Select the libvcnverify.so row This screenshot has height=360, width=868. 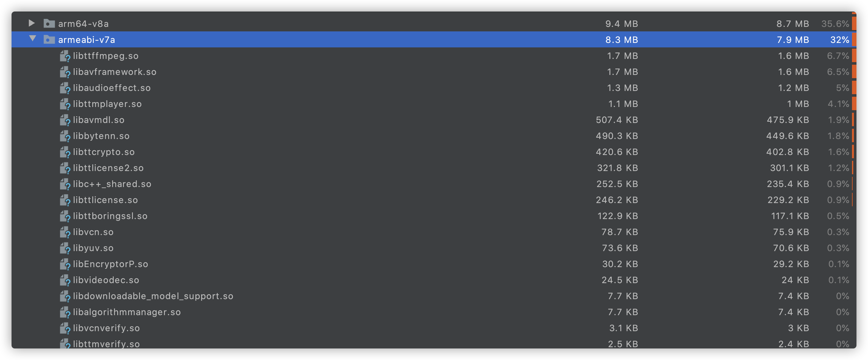click(434, 328)
